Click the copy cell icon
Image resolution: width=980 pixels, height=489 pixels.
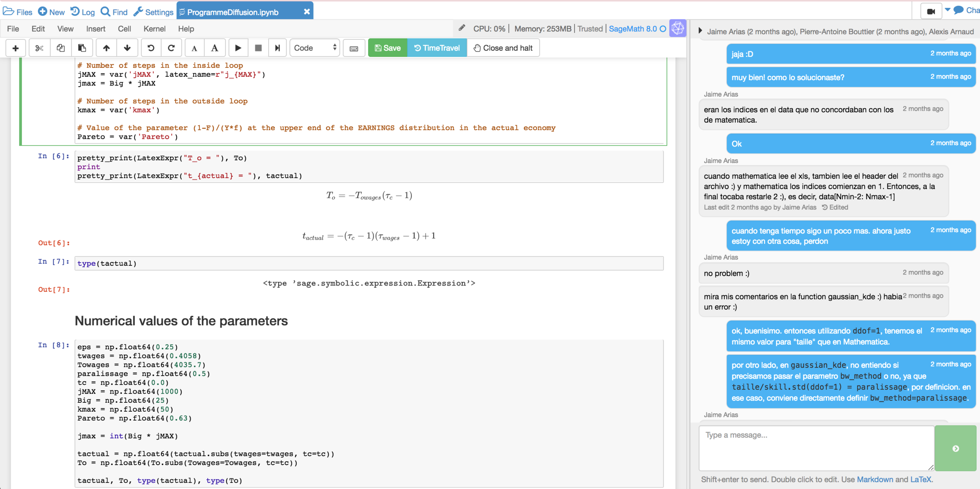click(x=60, y=48)
